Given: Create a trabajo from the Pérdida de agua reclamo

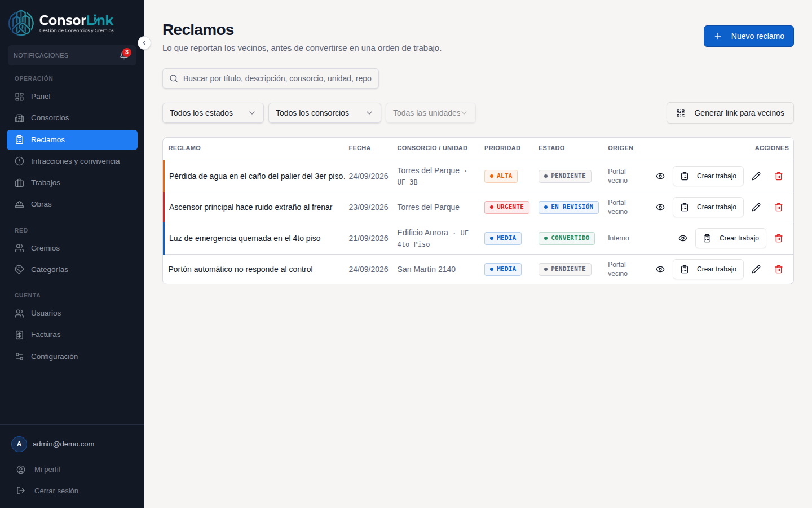Looking at the screenshot, I should (x=708, y=176).
